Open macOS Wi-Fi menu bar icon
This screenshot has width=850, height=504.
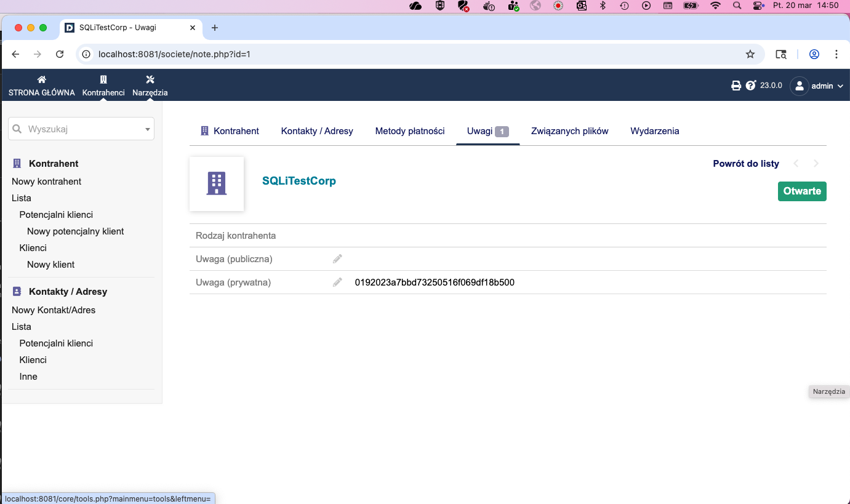click(715, 6)
